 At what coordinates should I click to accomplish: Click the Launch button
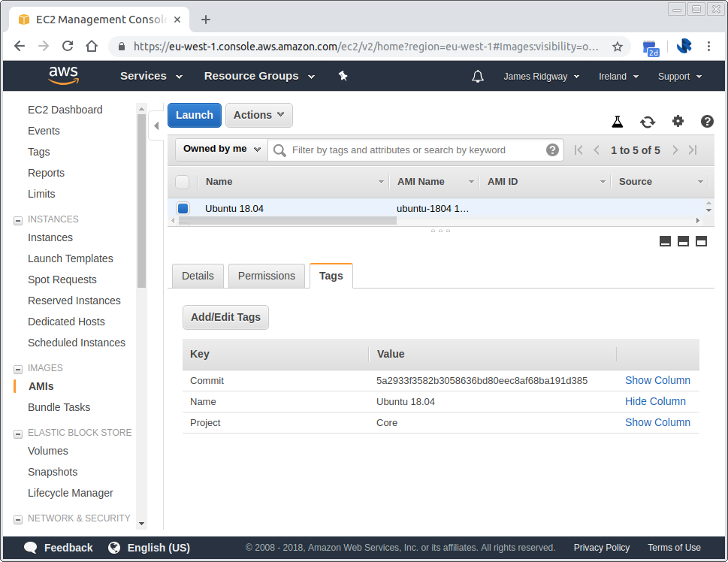pyautogui.click(x=194, y=115)
